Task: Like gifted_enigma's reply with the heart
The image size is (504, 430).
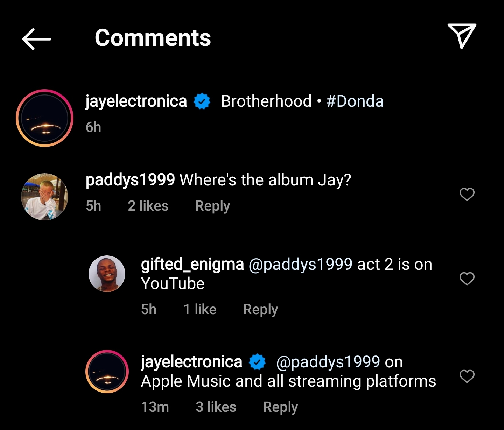Action: click(x=467, y=279)
